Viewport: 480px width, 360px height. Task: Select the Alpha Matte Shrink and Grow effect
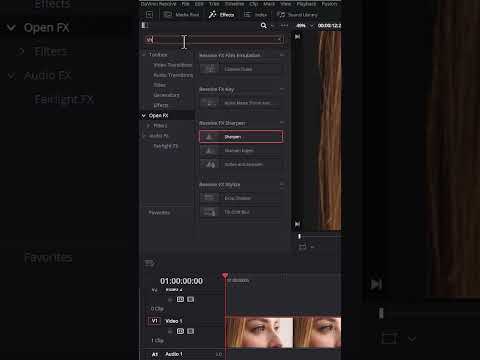[241, 103]
